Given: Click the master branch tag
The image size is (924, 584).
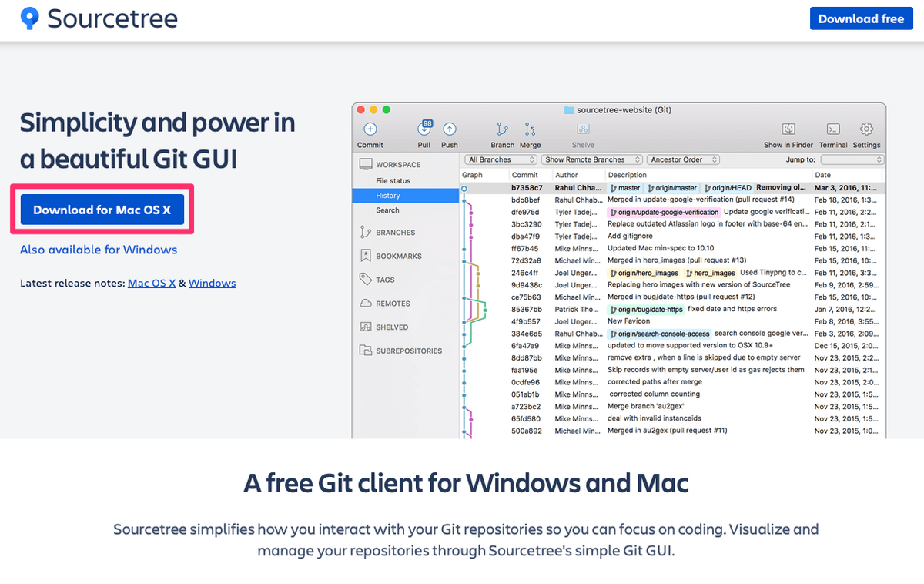Looking at the screenshot, I should (624, 187).
